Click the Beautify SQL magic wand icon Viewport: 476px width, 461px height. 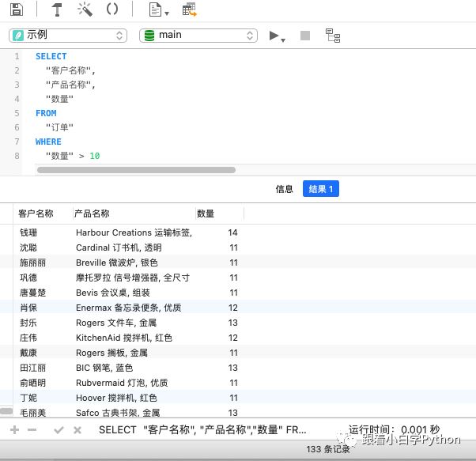[85, 9]
